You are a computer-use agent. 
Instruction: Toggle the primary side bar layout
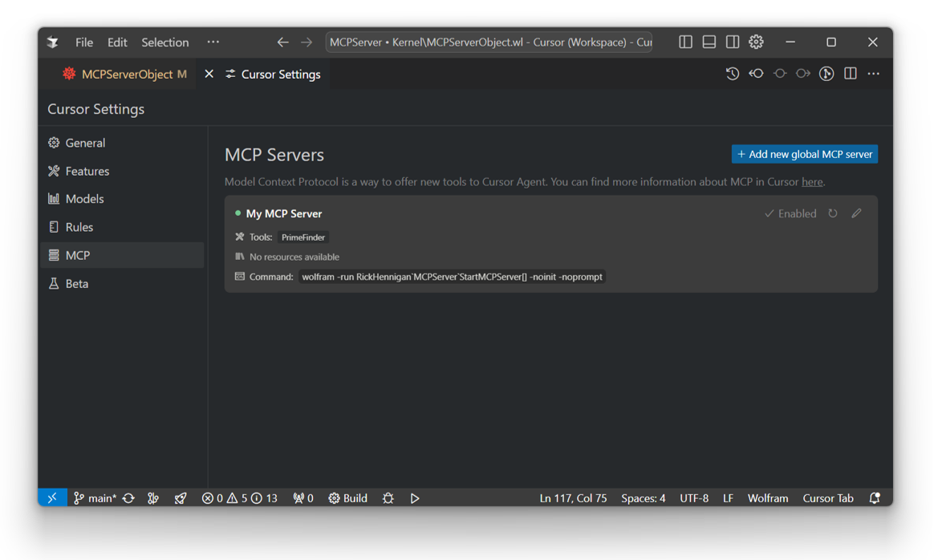[x=685, y=42]
